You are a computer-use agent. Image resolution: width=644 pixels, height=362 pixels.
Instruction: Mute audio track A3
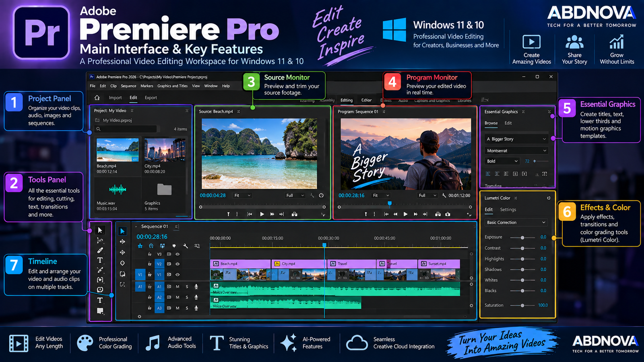pos(178,308)
